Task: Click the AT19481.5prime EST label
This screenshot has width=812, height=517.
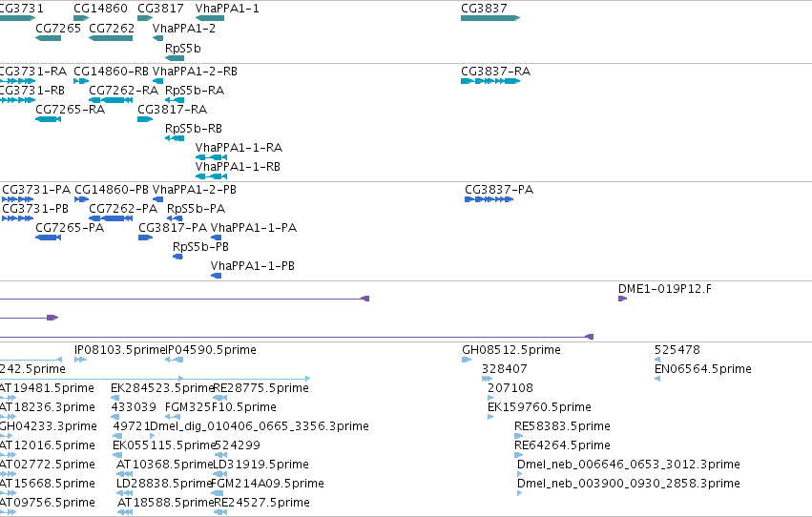Action: (x=47, y=388)
